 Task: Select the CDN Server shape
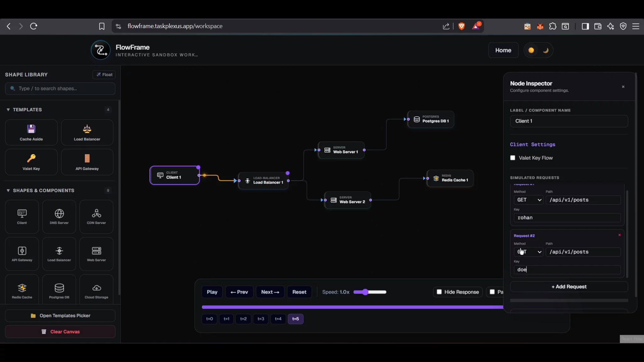[x=96, y=217]
